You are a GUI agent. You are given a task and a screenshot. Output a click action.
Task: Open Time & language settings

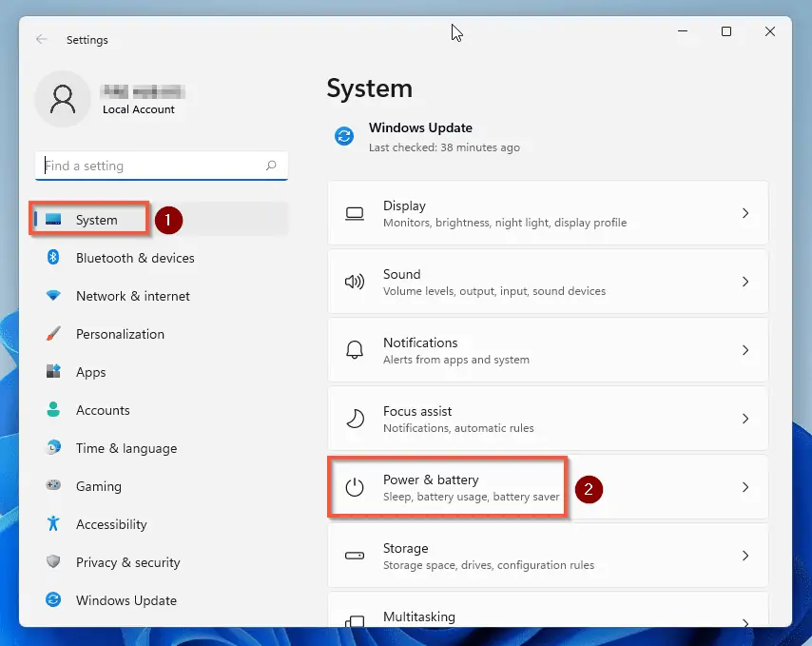pyautogui.click(x=126, y=448)
